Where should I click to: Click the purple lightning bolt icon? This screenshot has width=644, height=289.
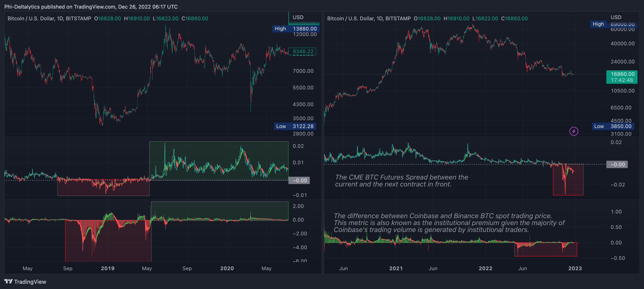point(574,131)
